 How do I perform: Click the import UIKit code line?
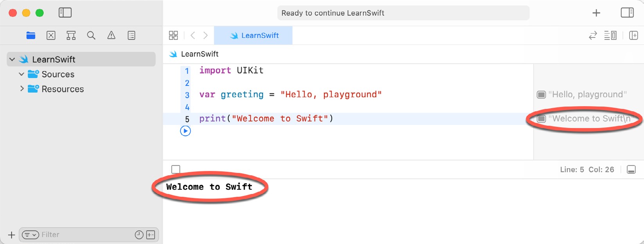231,70
